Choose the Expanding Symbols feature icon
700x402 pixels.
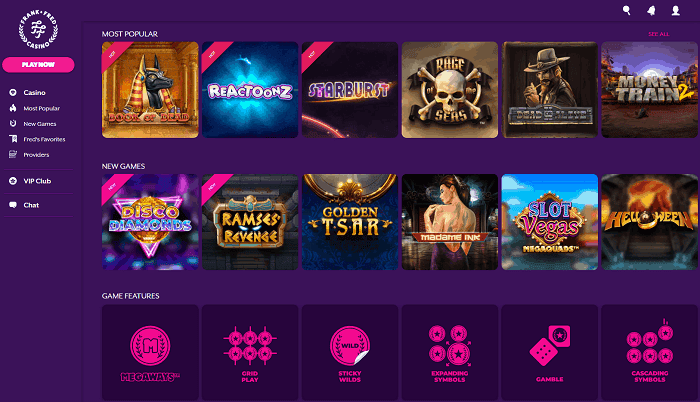450,346
